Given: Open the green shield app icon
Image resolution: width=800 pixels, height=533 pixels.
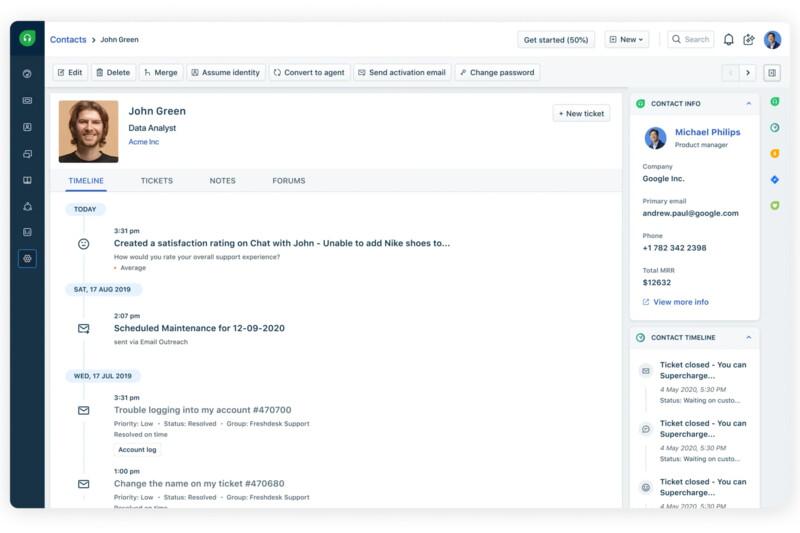Looking at the screenshot, I should [774, 206].
